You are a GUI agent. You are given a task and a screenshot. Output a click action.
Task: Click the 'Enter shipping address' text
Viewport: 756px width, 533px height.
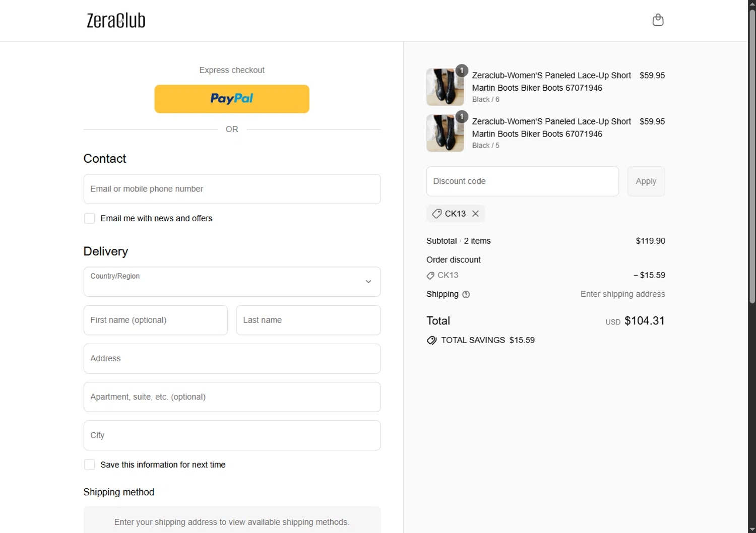tap(622, 294)
